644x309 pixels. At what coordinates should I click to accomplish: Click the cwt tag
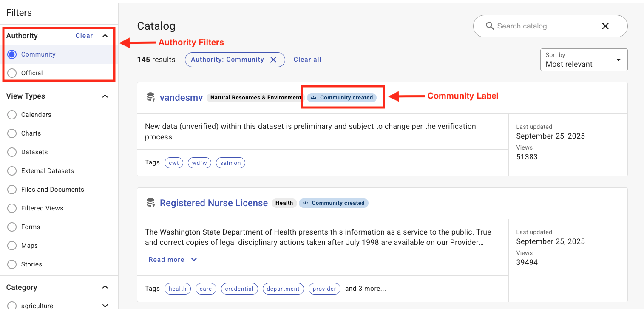[x=174, y=163]
